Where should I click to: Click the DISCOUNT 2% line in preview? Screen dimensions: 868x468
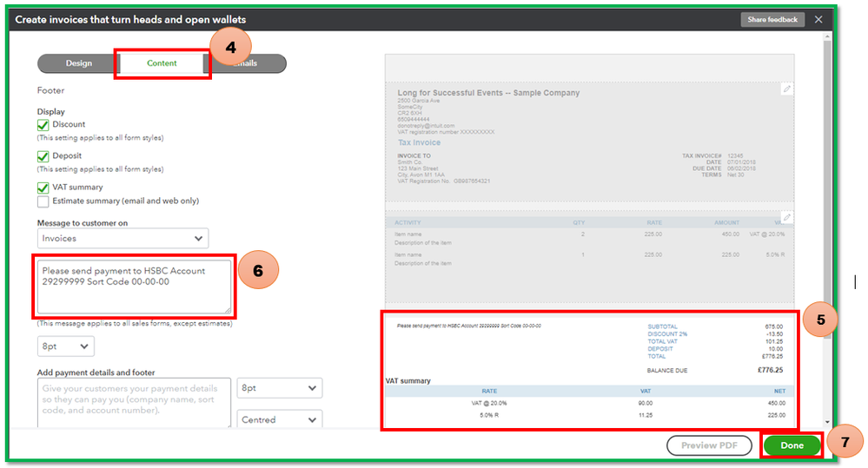click(667, 334)
